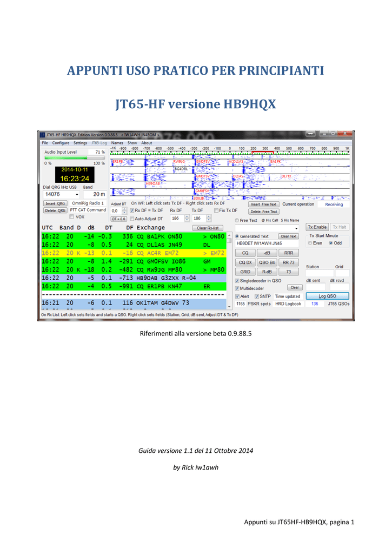The image size is (392, 554).
Task: Click the -dB message button
Action: [267, 253]
